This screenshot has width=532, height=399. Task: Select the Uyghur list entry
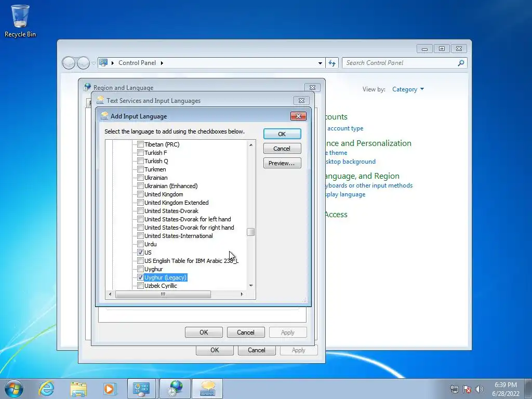click(x=153, y=269)
